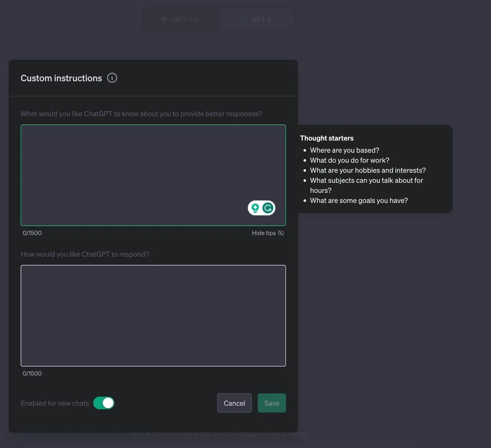Open the Grammarly G icon in text box
This screenshot has width=491, height=448.
click(268, 208)
